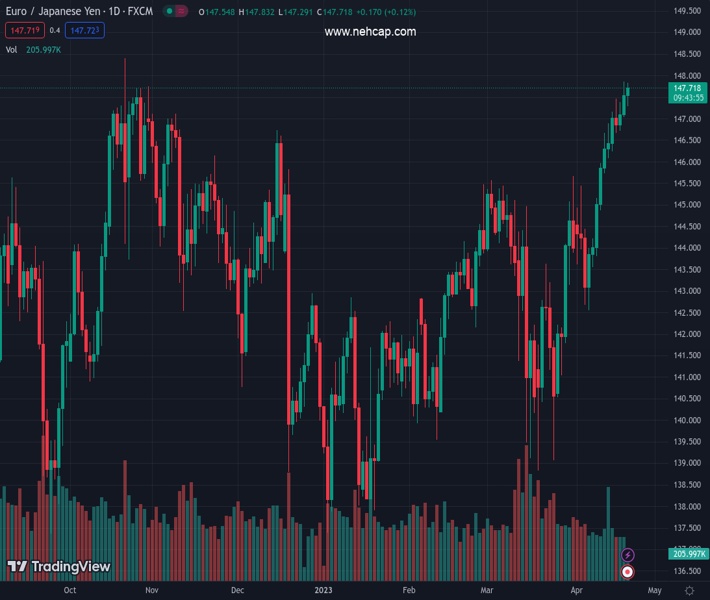Click the 149.500 price scale label
The height and width of the screenshot is (600, 710).
click(x=687, y=11)
